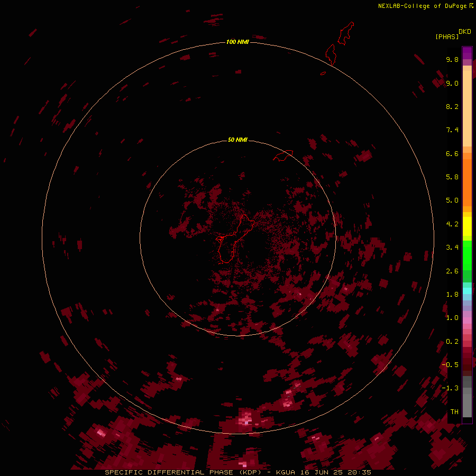Click the 5.0 legend value
Screen dimensions: 476x476
coord(452,200)
